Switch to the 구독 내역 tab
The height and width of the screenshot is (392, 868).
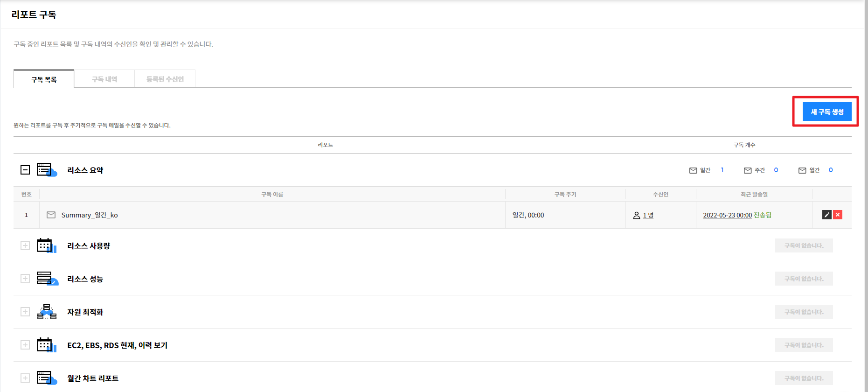(104, 79)
